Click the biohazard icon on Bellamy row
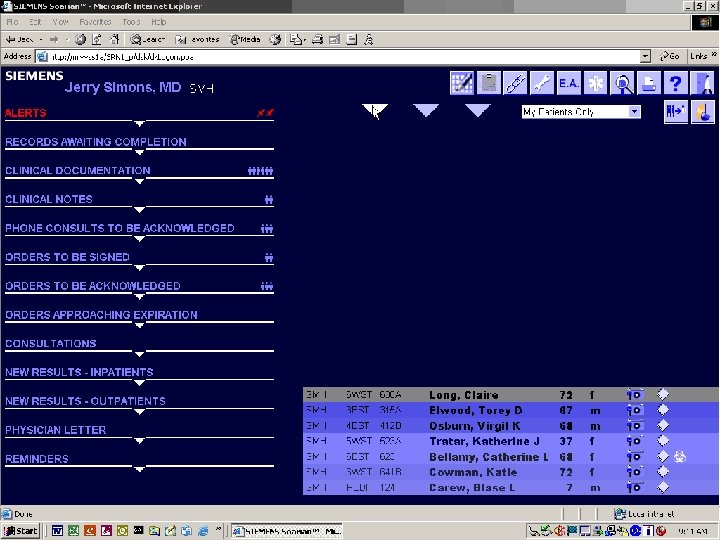 (x=680, y=456)
